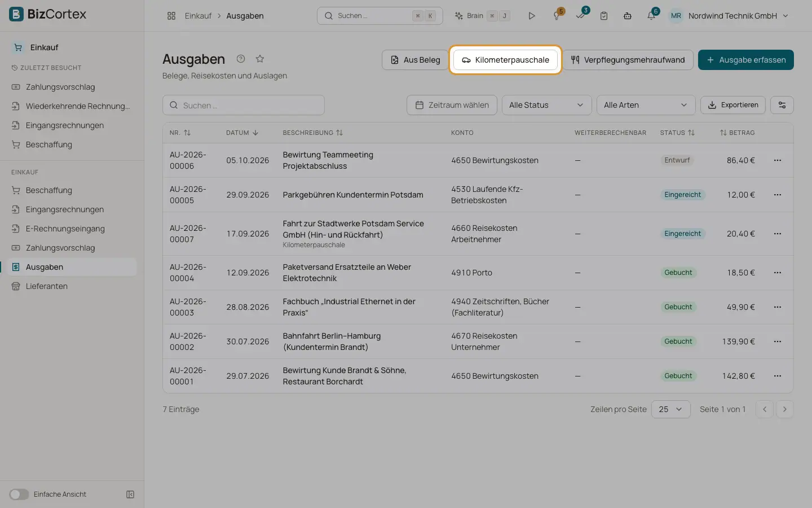Open the Alle Arten dropdown
The width and height of the screenshot is (812, 508).
[x=646, y=105]
